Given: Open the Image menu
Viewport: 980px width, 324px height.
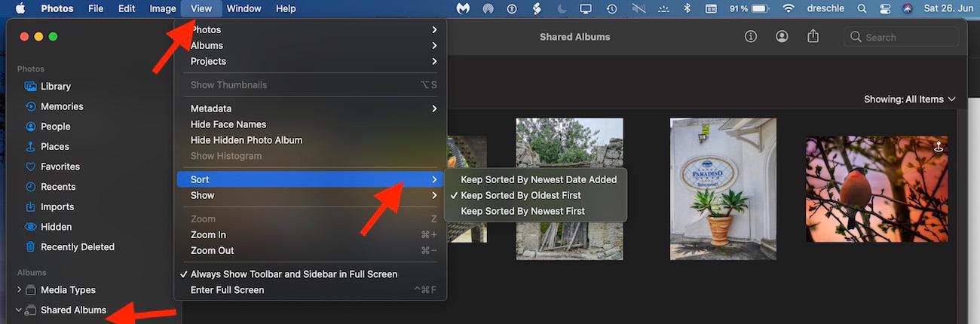Looking at the screenshot, I should point(163,8).
